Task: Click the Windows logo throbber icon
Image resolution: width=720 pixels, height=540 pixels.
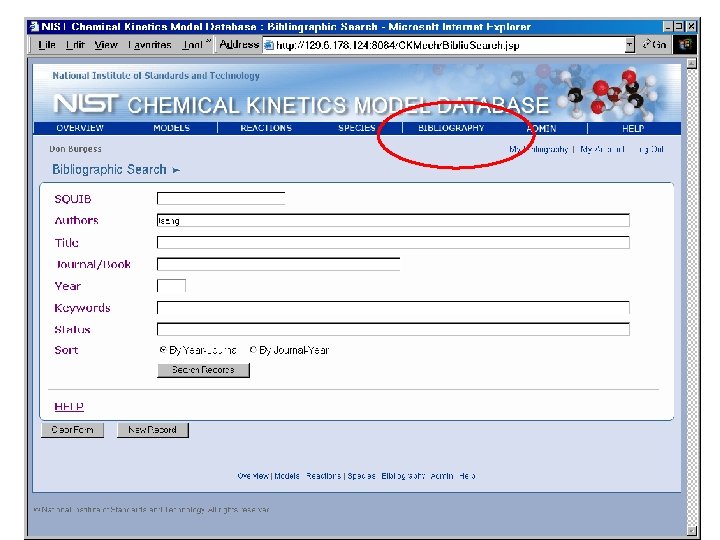Action: [x=685, y=45]
